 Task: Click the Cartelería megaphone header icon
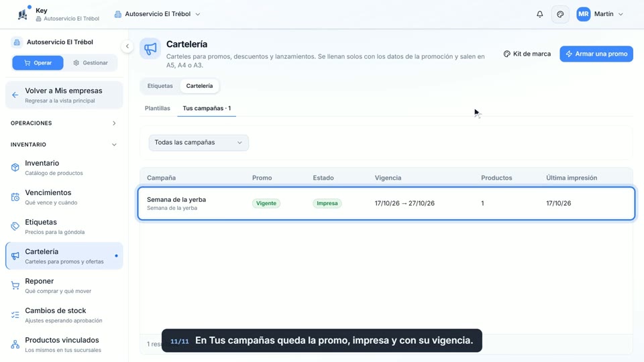pyautogui.click(x=150, y=48)
